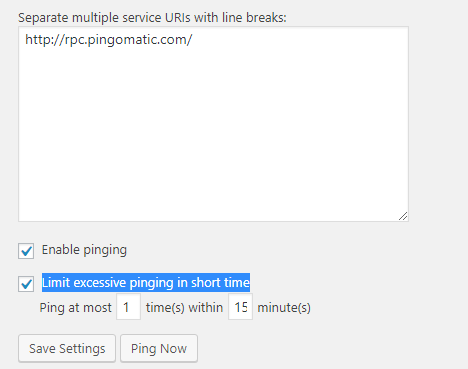The height and width of the screenshot is (369, 468).
Task: Click the Save Settings button
Action: coord(67,348)
